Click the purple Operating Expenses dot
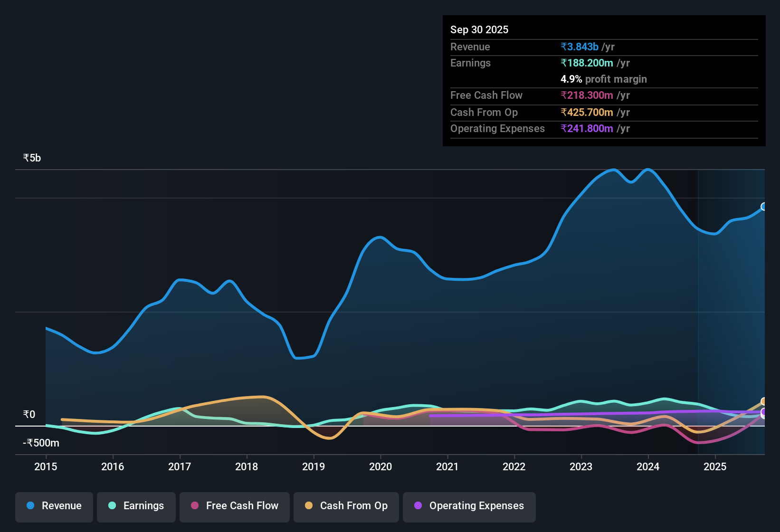 [418, 506]
